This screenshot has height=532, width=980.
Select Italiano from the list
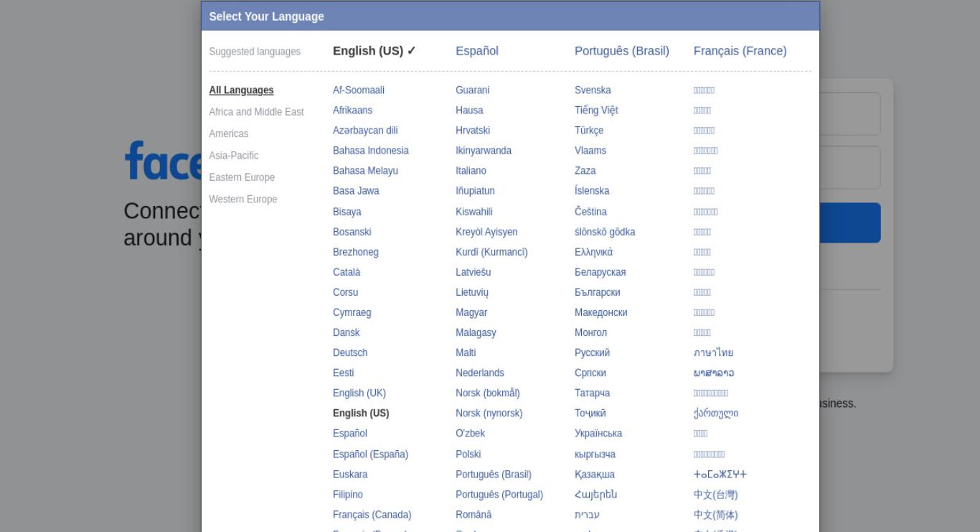[x=471, y=171]
